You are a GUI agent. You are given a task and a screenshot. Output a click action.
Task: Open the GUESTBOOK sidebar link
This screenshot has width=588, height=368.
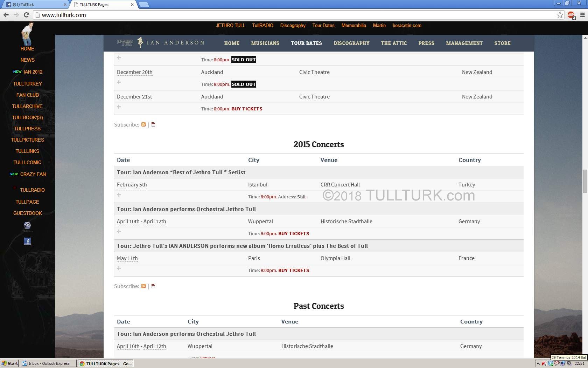click(x=27, y=213)
